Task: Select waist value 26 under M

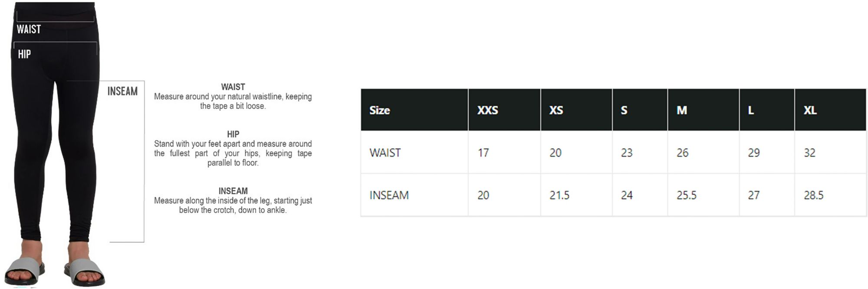Action: 682,153
